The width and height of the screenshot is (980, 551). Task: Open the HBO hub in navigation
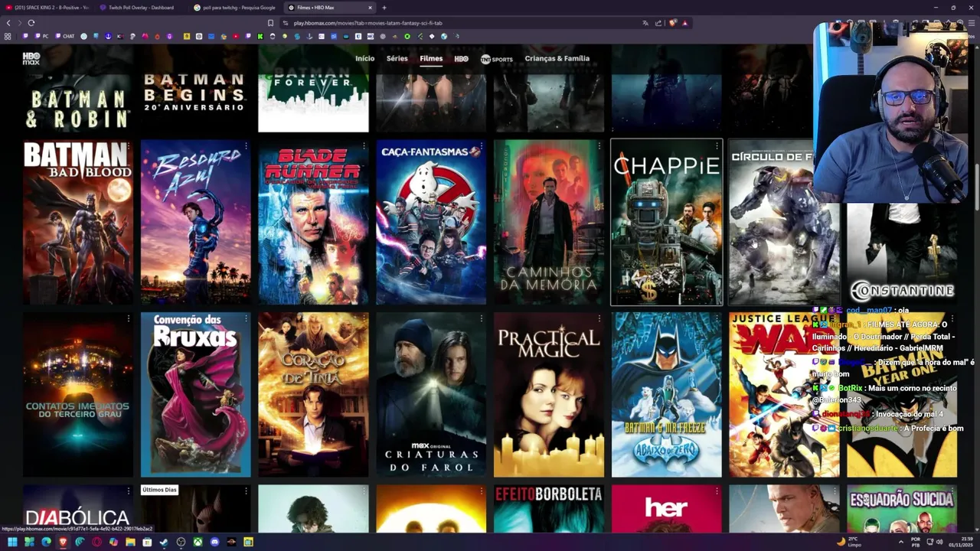(461, 58)
